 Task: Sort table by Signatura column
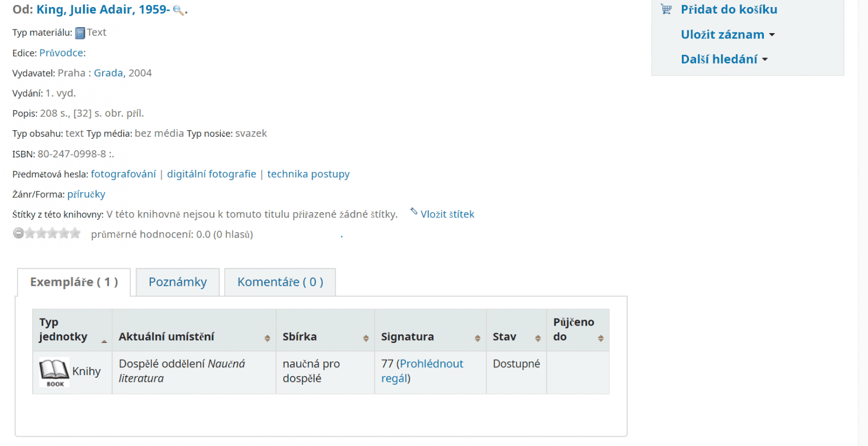[x=477, y=338]
